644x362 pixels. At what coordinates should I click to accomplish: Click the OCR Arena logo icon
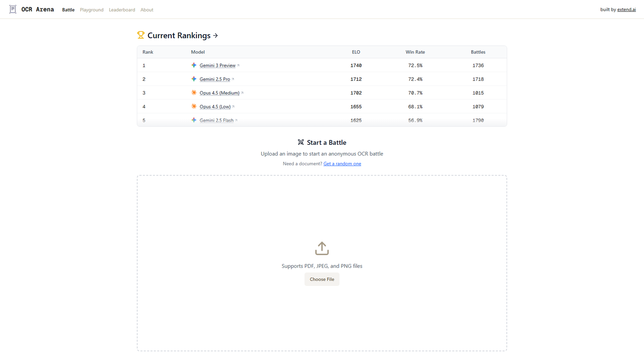pos(13,9)
